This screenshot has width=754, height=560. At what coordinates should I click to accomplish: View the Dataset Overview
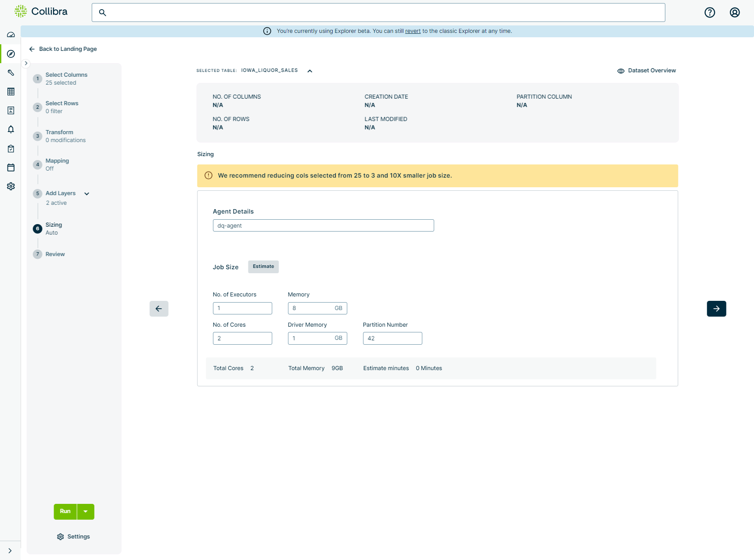646,71
